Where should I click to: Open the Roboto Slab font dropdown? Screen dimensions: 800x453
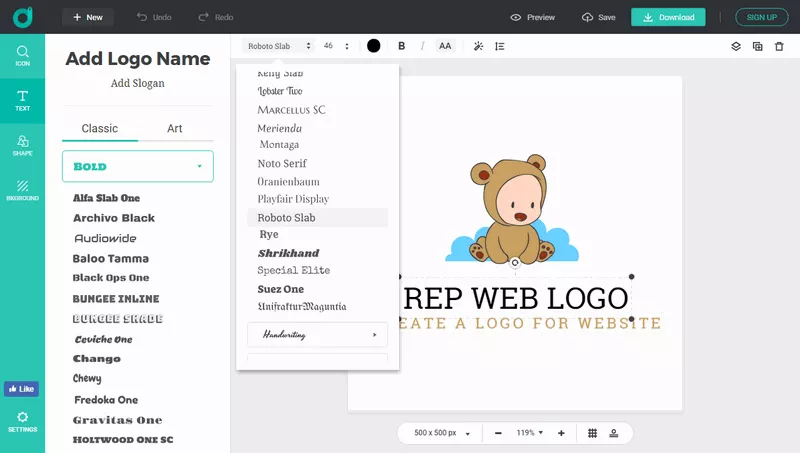279,46
